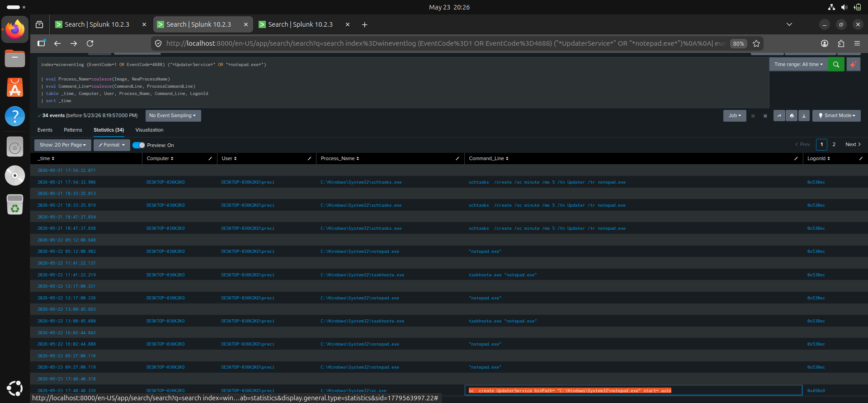Screen dimensions: 868x403
Task: Open a new browser tab
Action: click(364, 24)
